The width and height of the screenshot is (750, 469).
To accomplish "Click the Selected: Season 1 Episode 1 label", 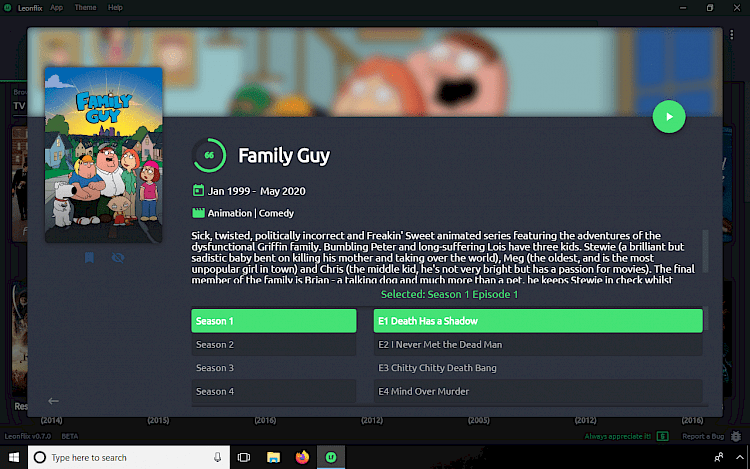I will point(449,294).
